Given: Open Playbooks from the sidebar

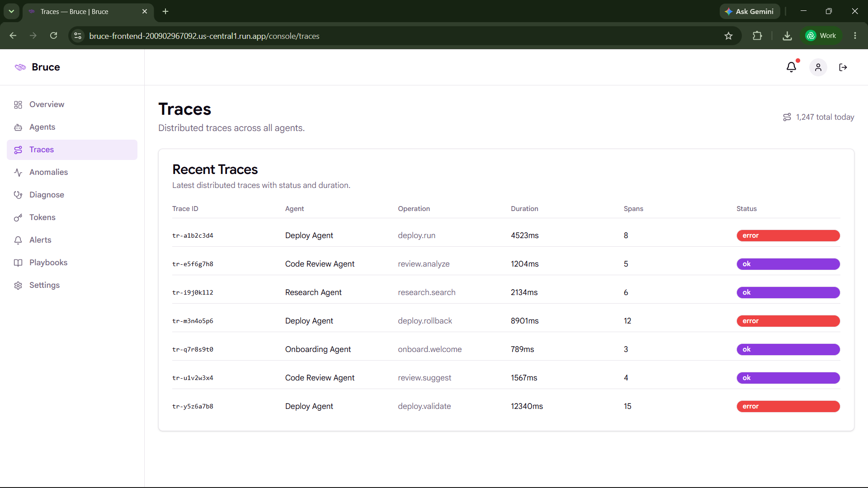Looking at the screenshot, I should pos(72,263).
